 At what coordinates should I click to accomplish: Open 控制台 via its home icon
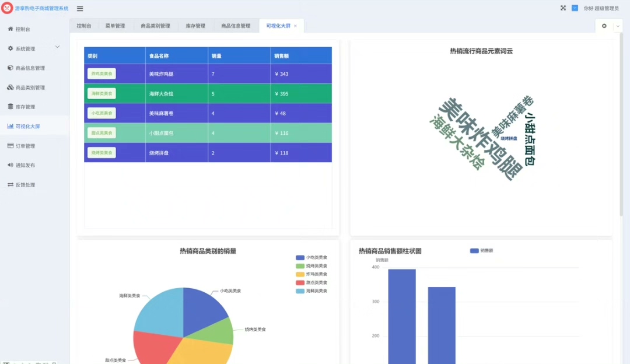pos(10,29)
